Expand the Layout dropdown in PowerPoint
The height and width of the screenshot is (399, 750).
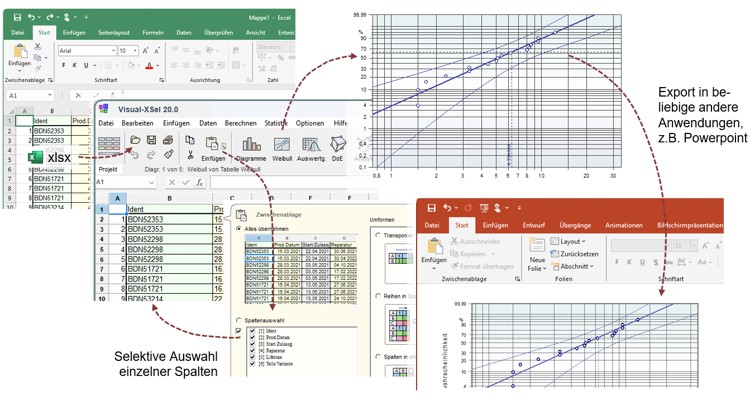pos(568,242)
